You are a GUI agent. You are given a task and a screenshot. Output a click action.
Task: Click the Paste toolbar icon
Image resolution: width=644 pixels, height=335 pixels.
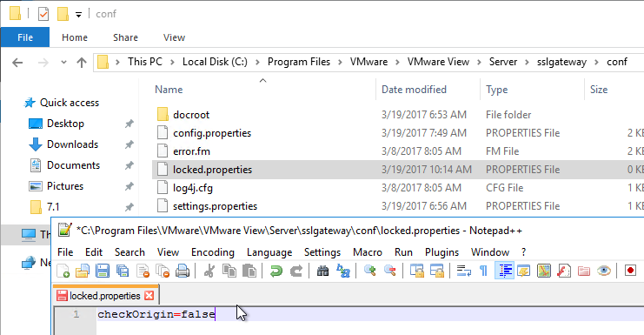pyautogui.click(x=249, y=271)
